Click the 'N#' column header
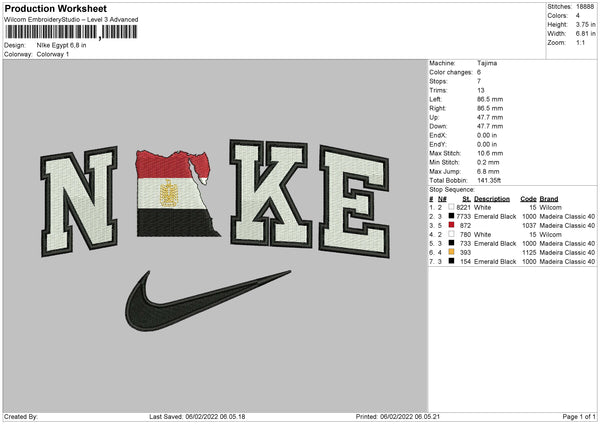This screenshot has width=600, height=424. (442, 199)
